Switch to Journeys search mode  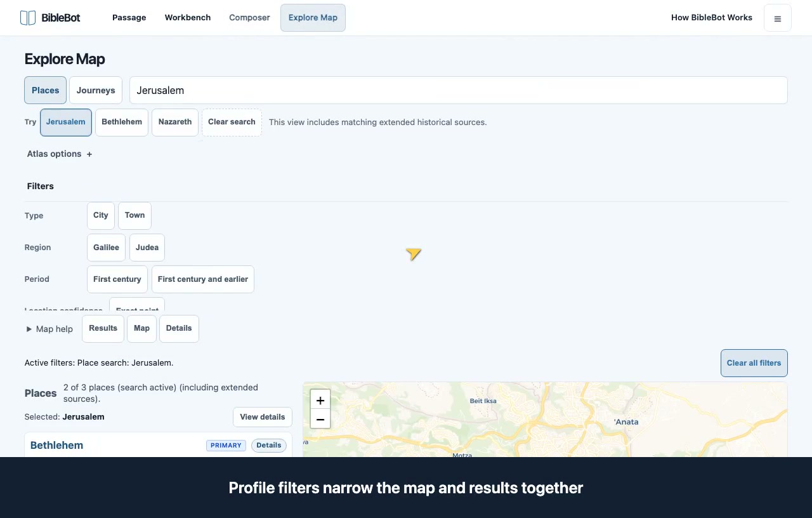[x=96, y=90]
